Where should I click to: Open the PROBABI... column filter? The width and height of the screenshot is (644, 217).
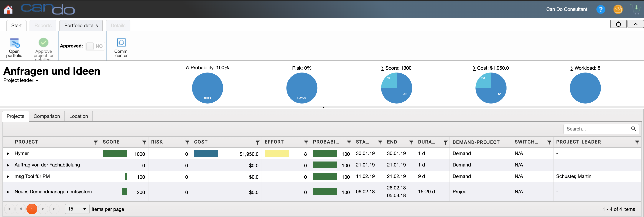349,142
